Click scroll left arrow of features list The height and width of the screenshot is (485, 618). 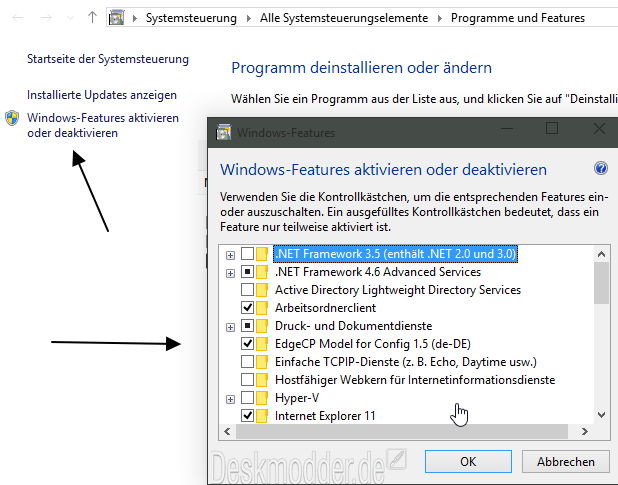(227, 431)
